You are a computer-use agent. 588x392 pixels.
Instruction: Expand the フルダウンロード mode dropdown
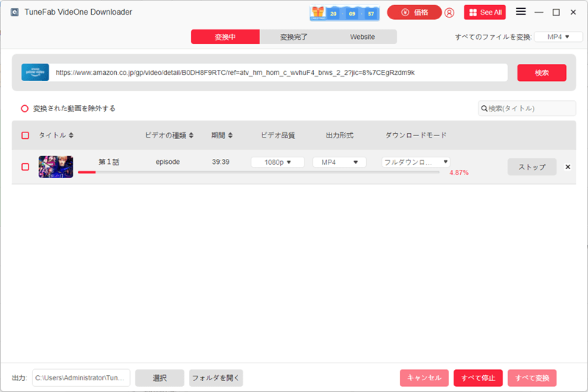click(x=415, y=162)
